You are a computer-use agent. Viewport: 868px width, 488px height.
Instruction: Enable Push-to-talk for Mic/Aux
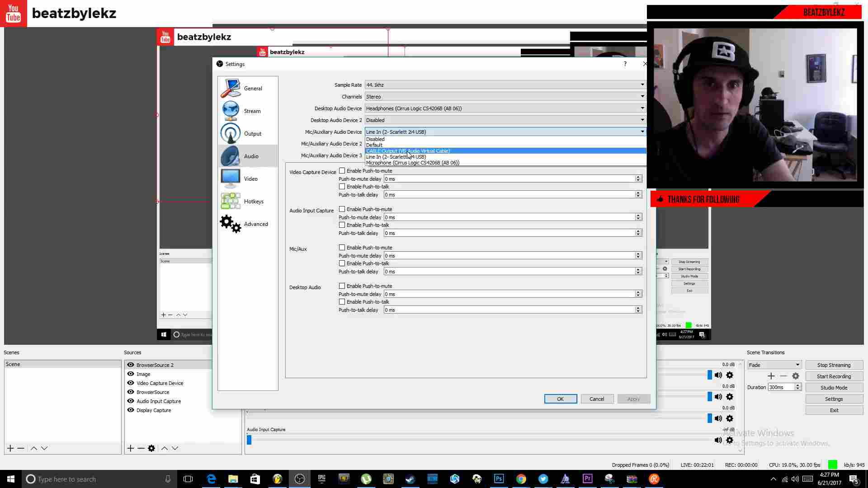point(342,263)
